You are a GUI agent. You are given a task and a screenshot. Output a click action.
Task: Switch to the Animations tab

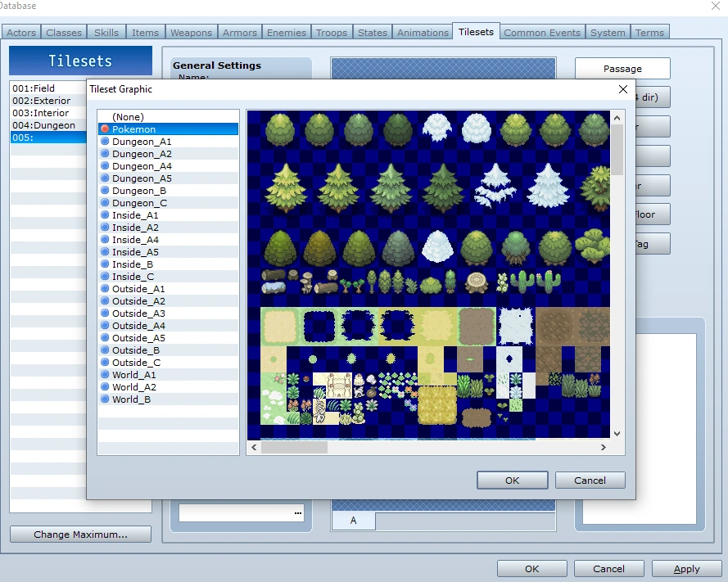pyautogui.click(x=423, y=33)
